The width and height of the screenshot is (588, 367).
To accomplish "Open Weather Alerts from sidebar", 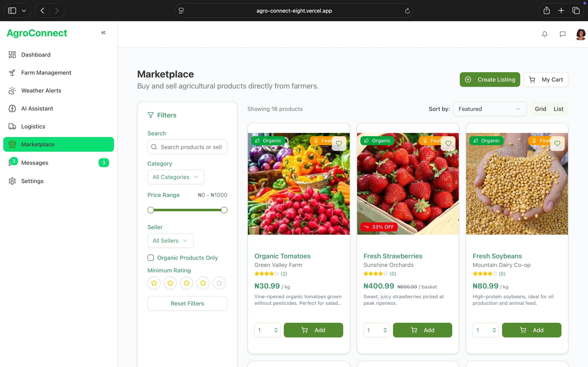I will [41, 91].
